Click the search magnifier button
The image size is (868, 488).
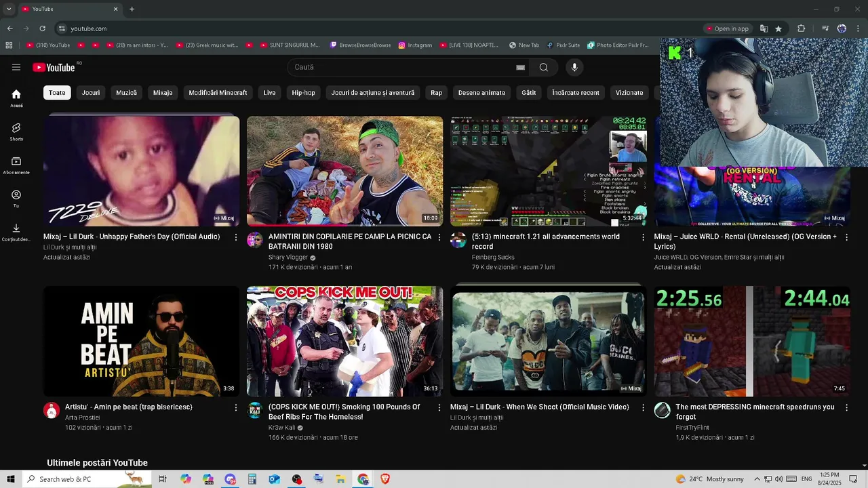coord(543,67)
